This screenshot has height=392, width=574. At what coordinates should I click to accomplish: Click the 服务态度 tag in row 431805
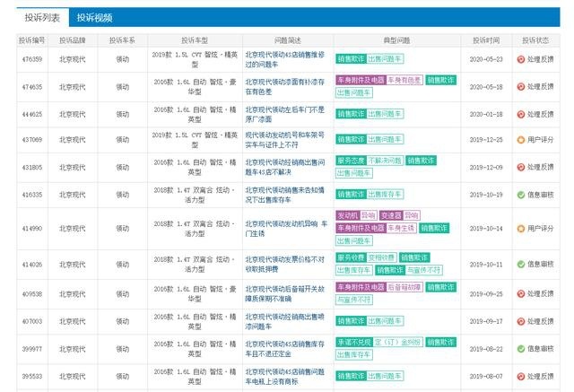coord(351,161)
